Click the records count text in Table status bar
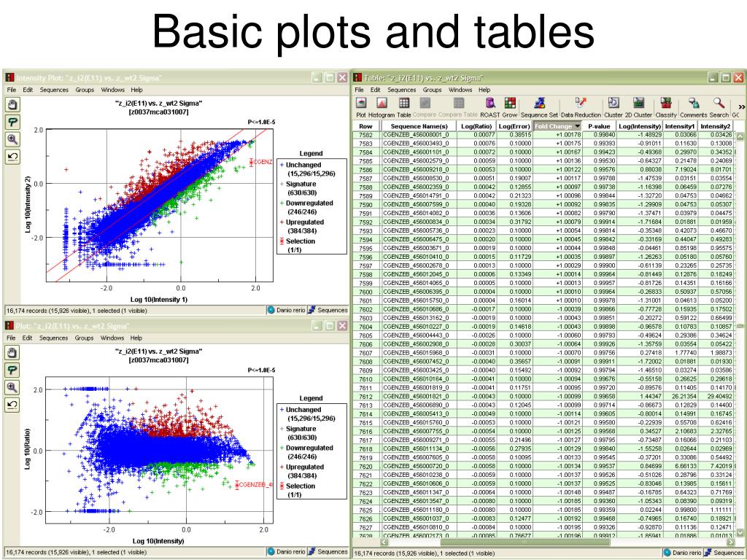The image size is (747, 560). 423,553
